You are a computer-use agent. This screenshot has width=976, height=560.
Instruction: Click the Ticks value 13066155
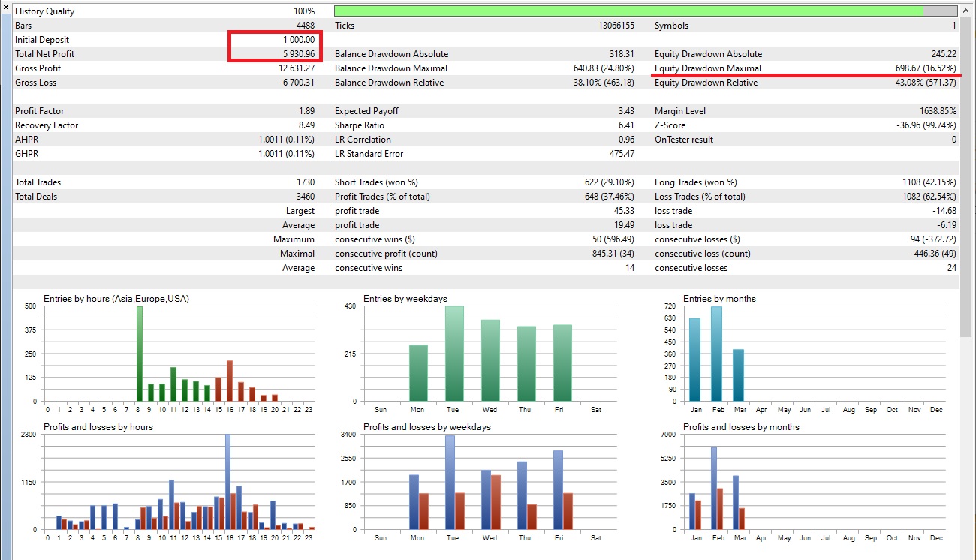pyautogui.click(x=616, y=26)
